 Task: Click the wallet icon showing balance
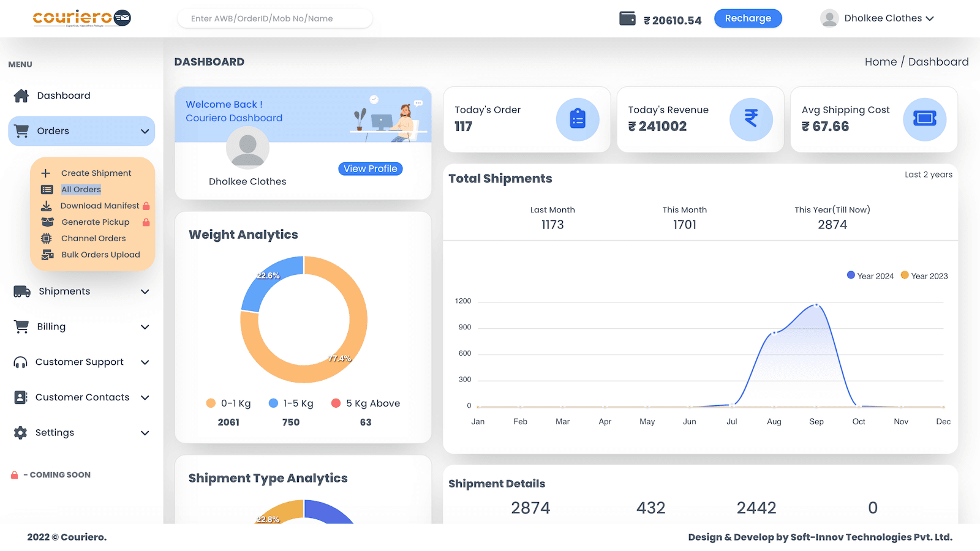pyautogui.click(x=627, y=18)
